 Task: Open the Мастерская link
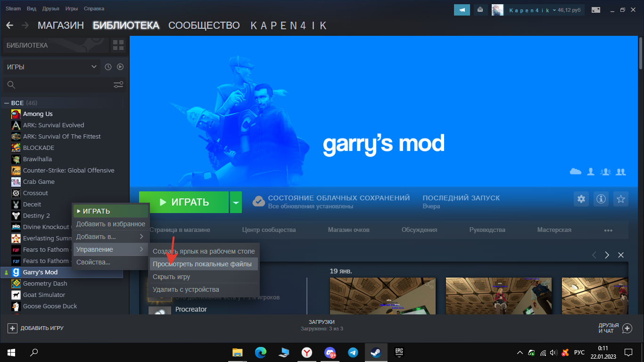[x=554, y=230]
